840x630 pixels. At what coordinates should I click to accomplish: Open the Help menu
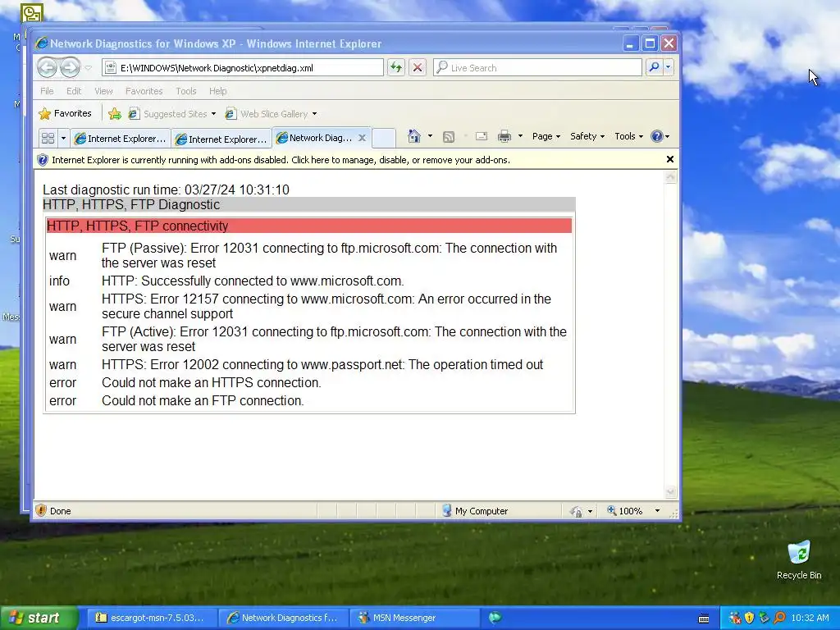(217, 91)
